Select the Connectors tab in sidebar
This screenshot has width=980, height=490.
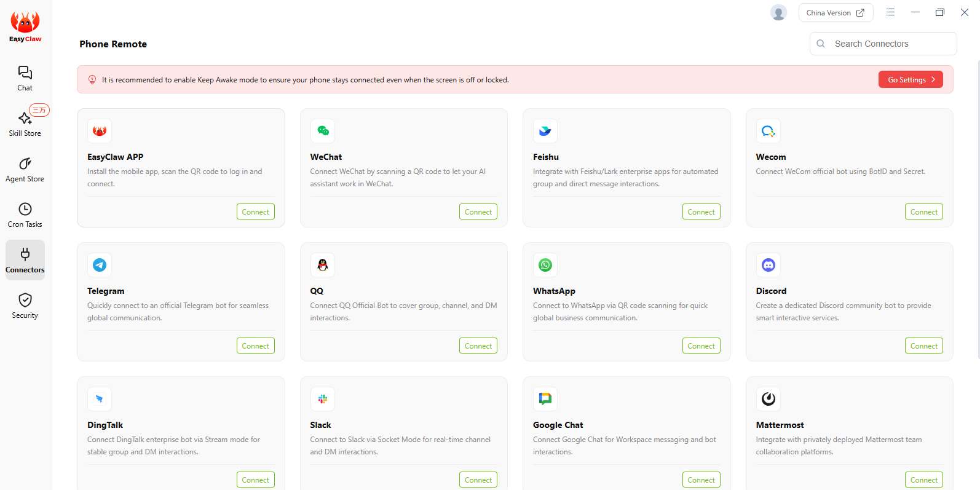pyautogui.click(x=25, y=260)
